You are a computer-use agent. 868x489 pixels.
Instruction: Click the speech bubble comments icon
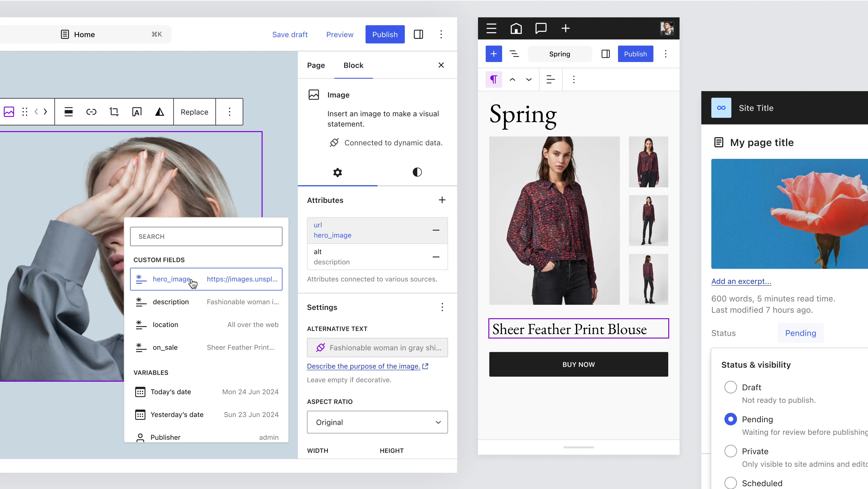540,28
